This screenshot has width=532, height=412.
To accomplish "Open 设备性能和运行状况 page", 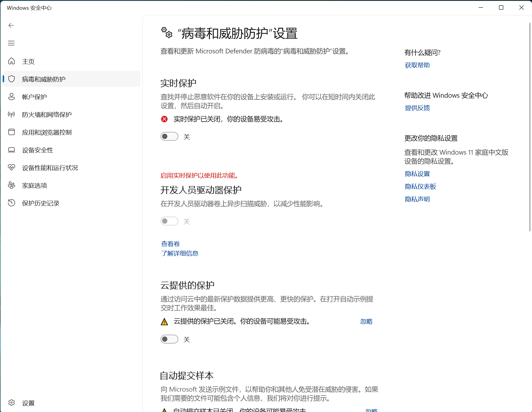I will (71, 168).
